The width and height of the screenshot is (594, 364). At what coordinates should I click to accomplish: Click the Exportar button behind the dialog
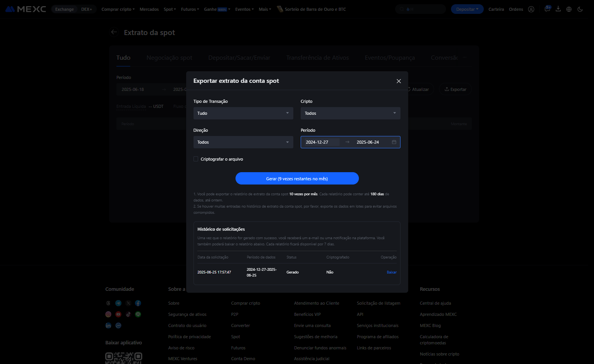tap(455, 89)
